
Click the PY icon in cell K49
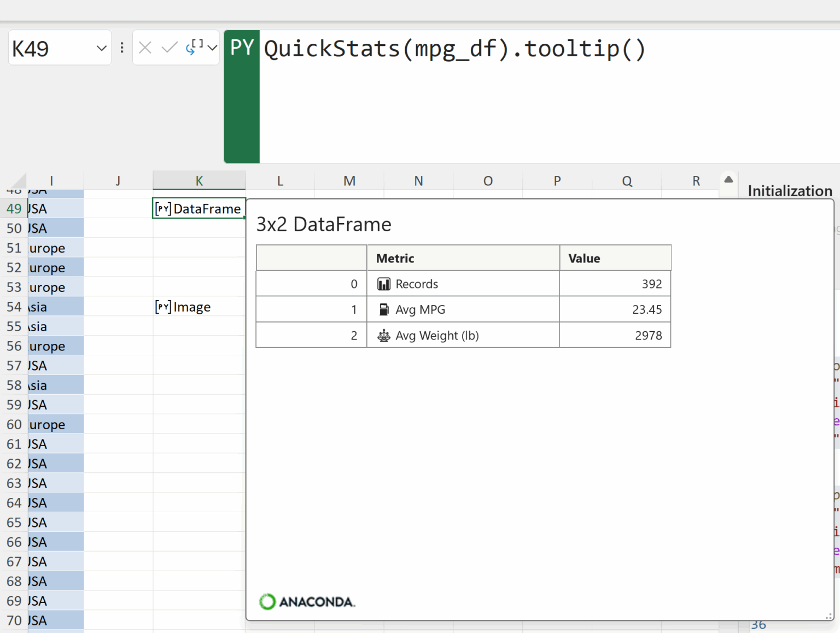163,209
